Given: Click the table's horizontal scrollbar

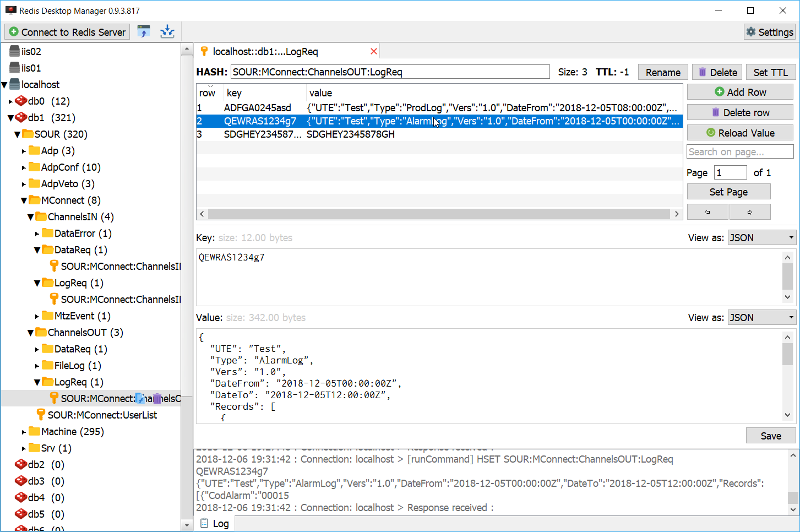Looking at the screenshot, I should pyautogui.click(x=439, y=214).
